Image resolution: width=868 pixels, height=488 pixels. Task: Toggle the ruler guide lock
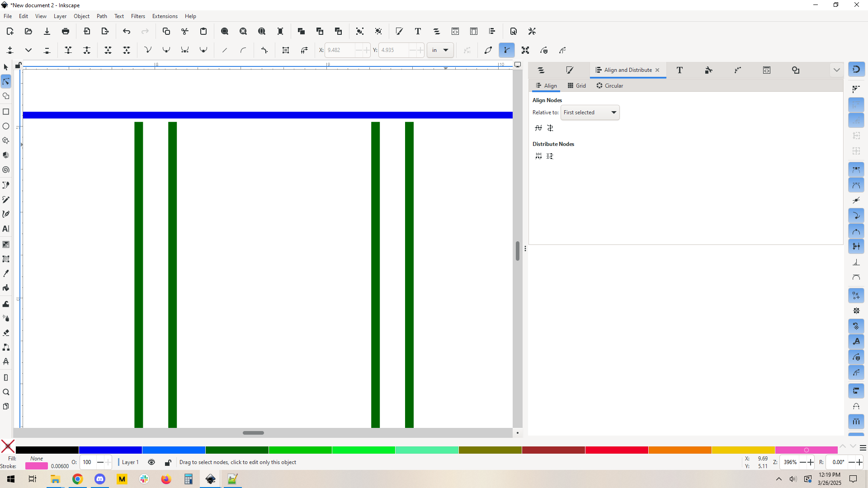(x=18, y=65)
